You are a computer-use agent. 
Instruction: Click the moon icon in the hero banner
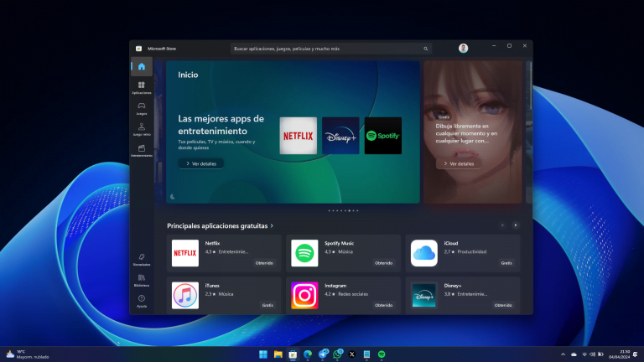173,197
